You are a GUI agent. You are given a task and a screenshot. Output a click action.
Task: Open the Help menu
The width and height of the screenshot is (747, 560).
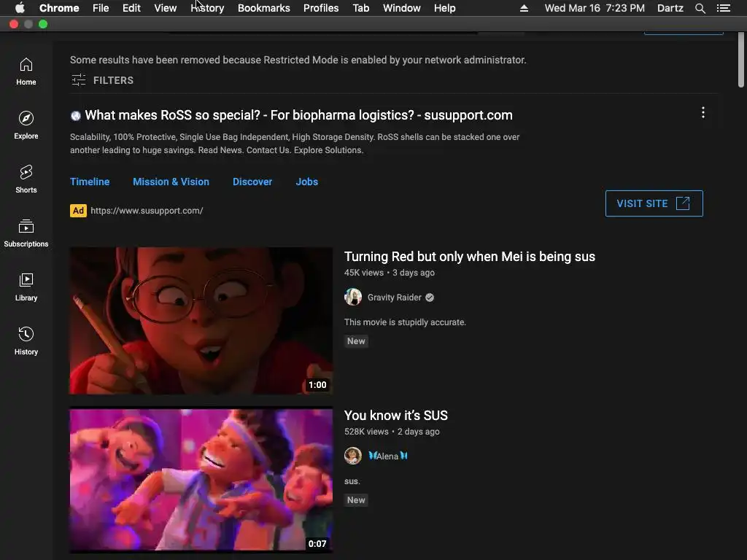pos(444,8)
